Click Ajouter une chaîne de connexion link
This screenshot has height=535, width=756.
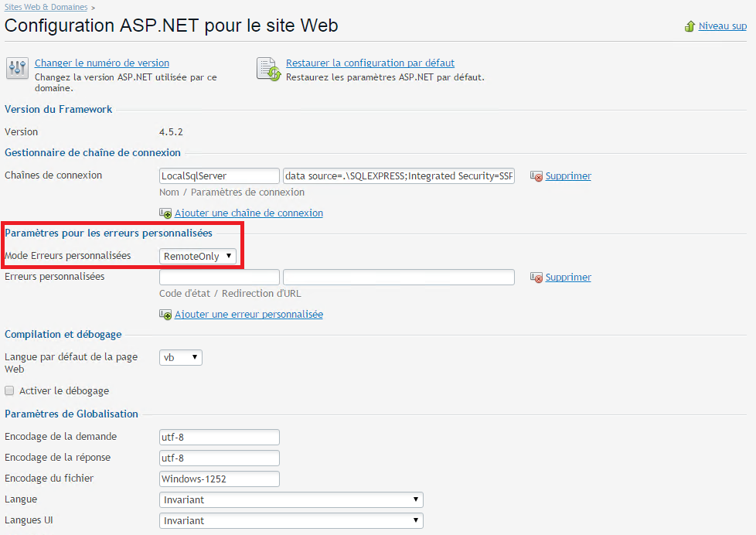pyautogui.click(x=249, y=213)
